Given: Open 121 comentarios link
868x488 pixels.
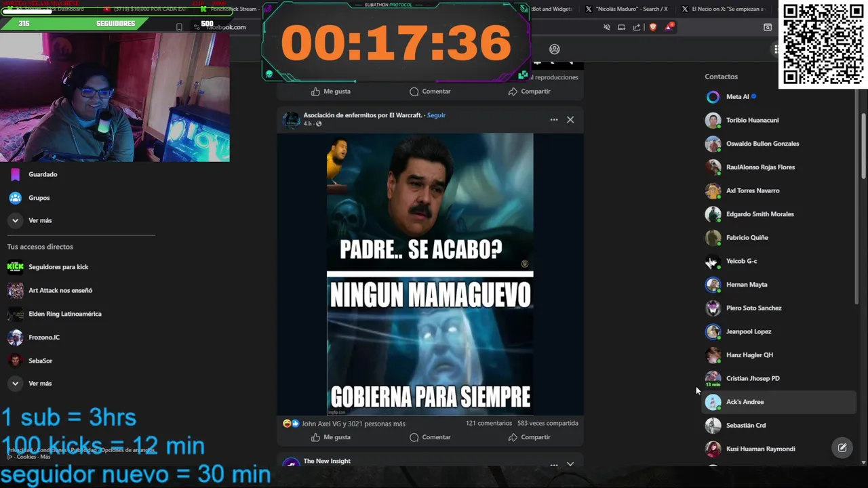Looking at the screenshot, I should point(489,423).
